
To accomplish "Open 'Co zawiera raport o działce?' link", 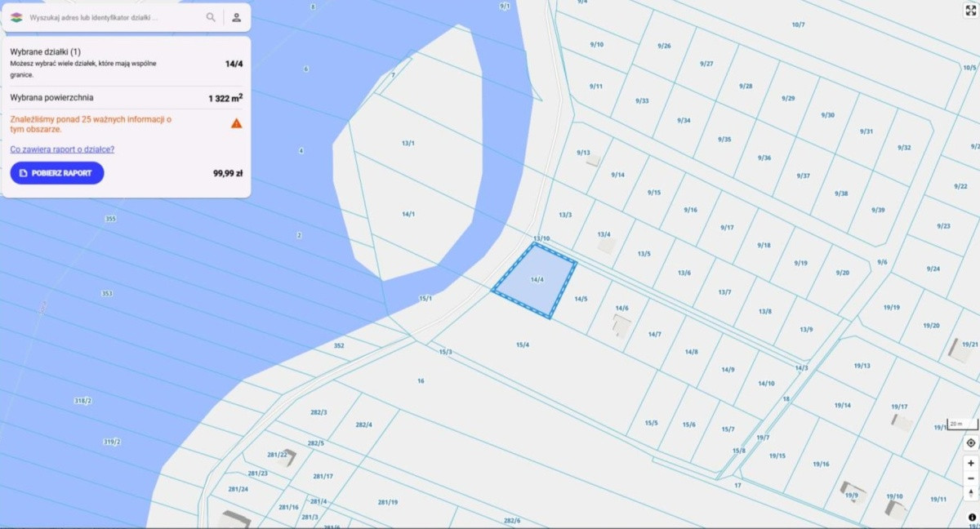I will coord(62,149).
